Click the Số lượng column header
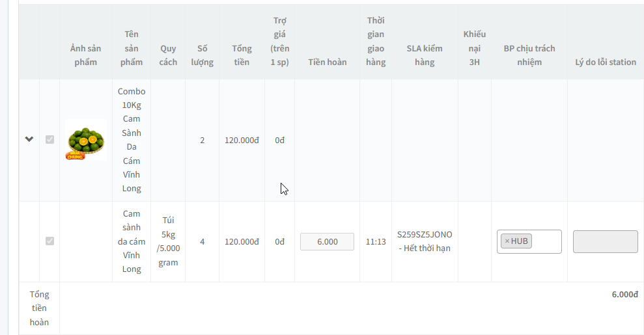The image size is (644, 335). tap(202, 55)
